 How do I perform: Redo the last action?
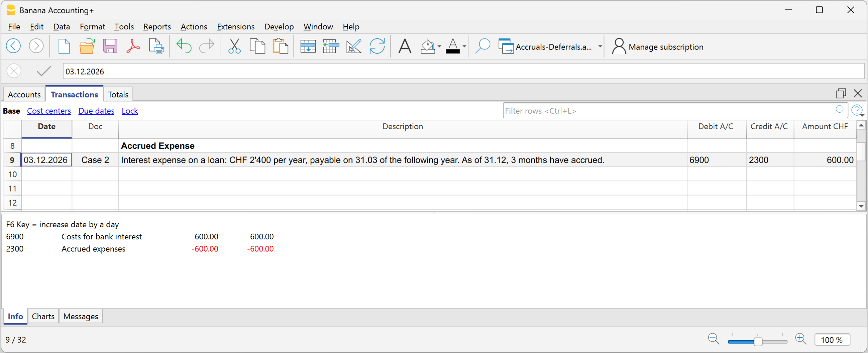(207, 46)
